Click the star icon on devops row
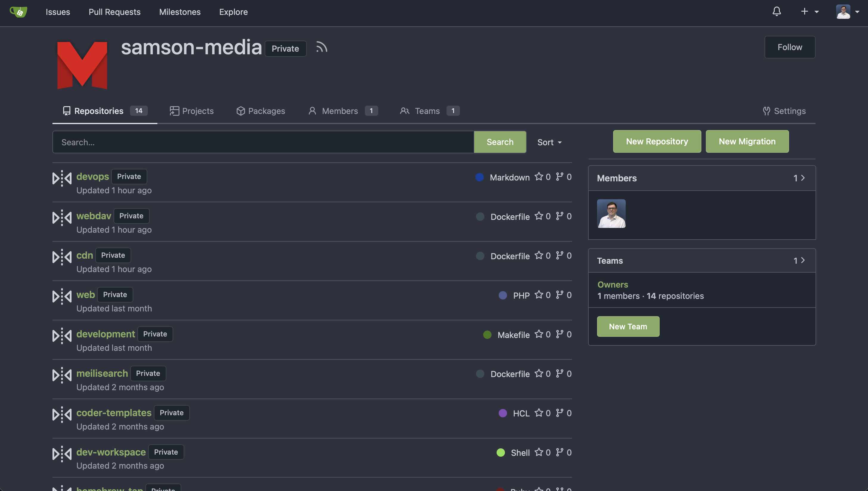This screenshot has width=868, height=491. coord(539,177)
